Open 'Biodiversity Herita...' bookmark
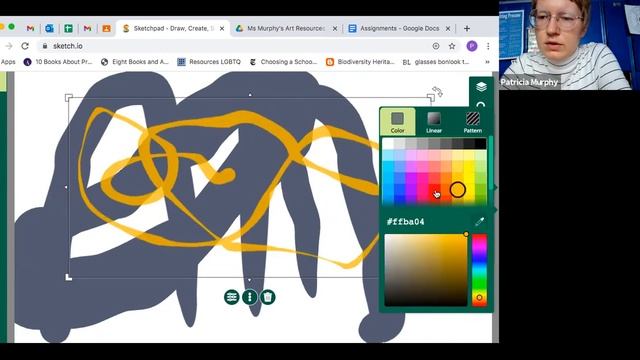The image size is (640, 360). pos(360,62)
